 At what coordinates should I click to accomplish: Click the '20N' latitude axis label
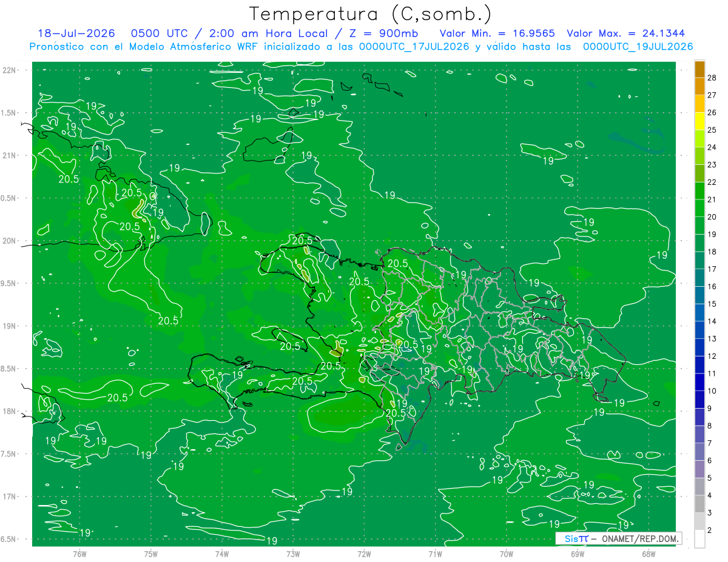point(9,241)
